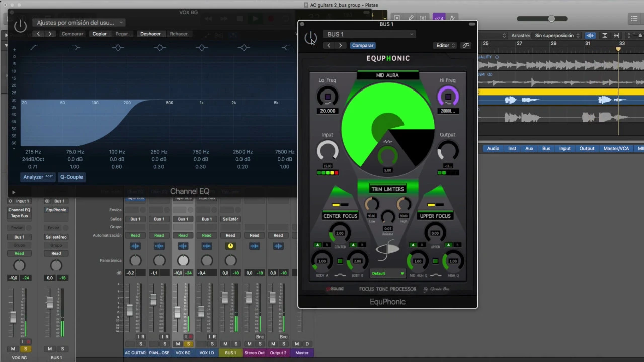This screenshot has height=362, width=644.
Task: Select previous setting arrow in Channel EQ
Action: [x=38, y=34]
